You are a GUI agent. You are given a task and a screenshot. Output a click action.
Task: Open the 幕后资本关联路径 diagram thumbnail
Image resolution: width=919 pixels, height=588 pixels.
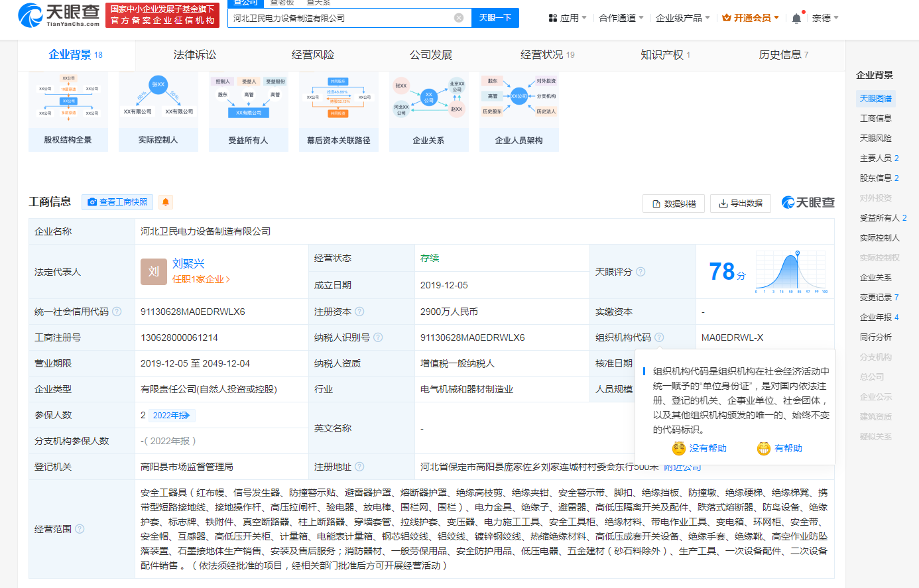339,112
